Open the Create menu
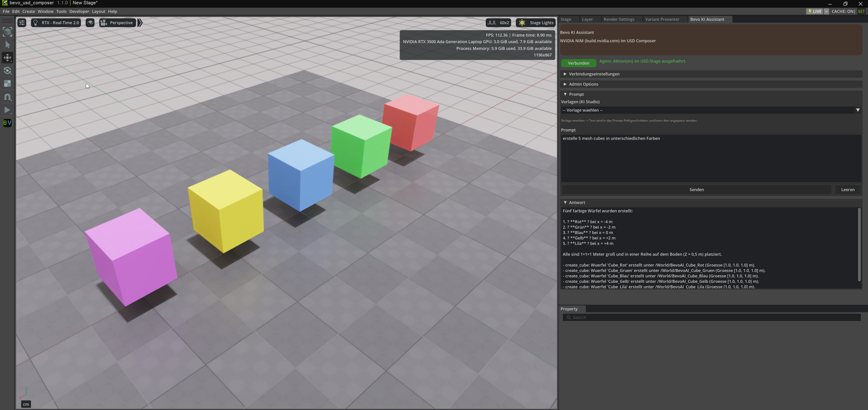 pos(29,11)
